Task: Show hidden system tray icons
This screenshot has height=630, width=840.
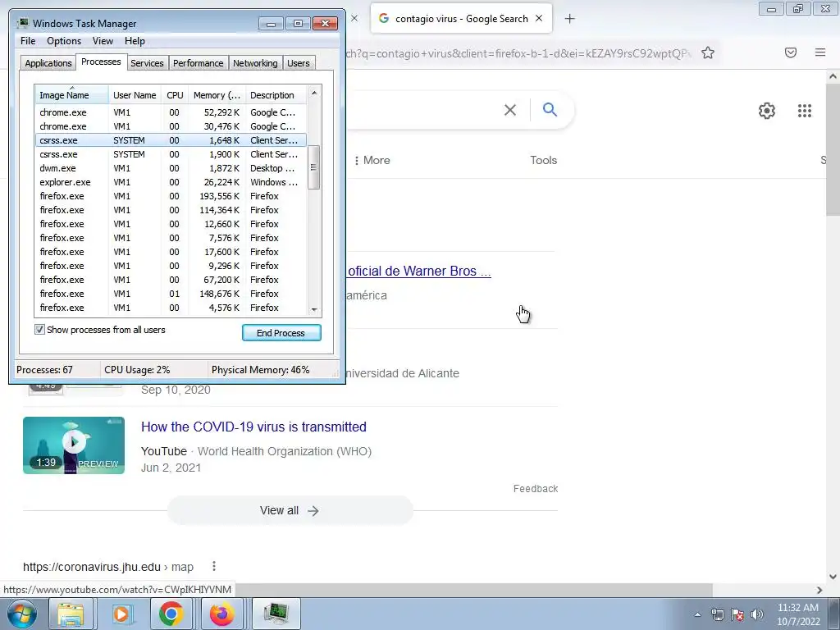Action: (x=697, y=614)
